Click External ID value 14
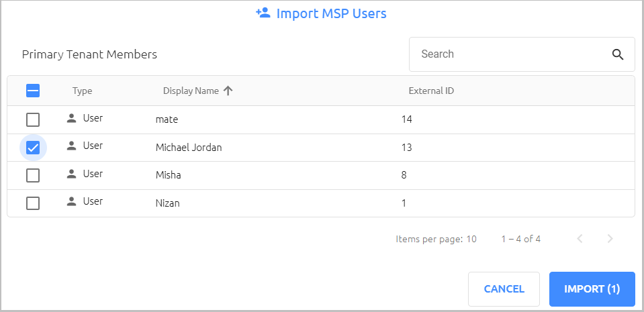Image resolution: width=644 pixels, height=312 pixels. (x=406, y=119)
